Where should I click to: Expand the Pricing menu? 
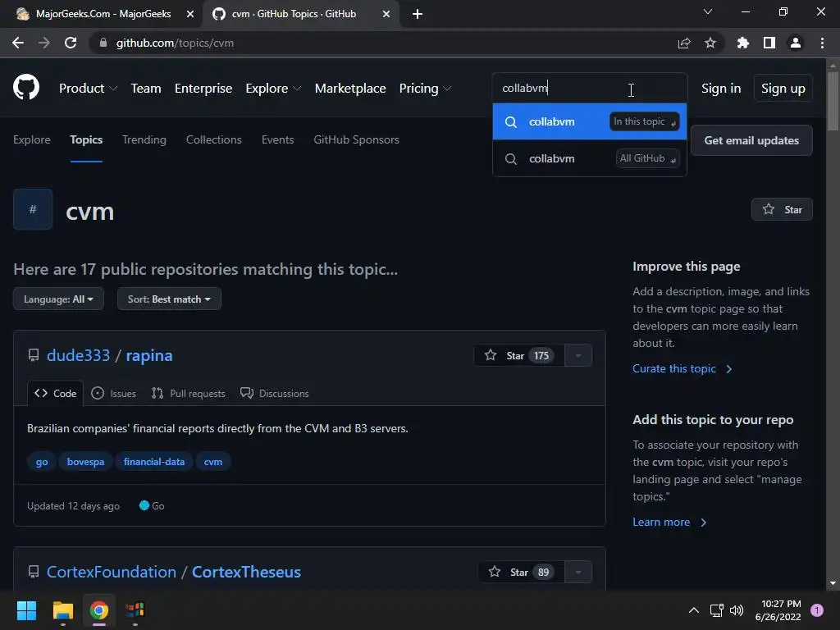(x=426, y=88)
